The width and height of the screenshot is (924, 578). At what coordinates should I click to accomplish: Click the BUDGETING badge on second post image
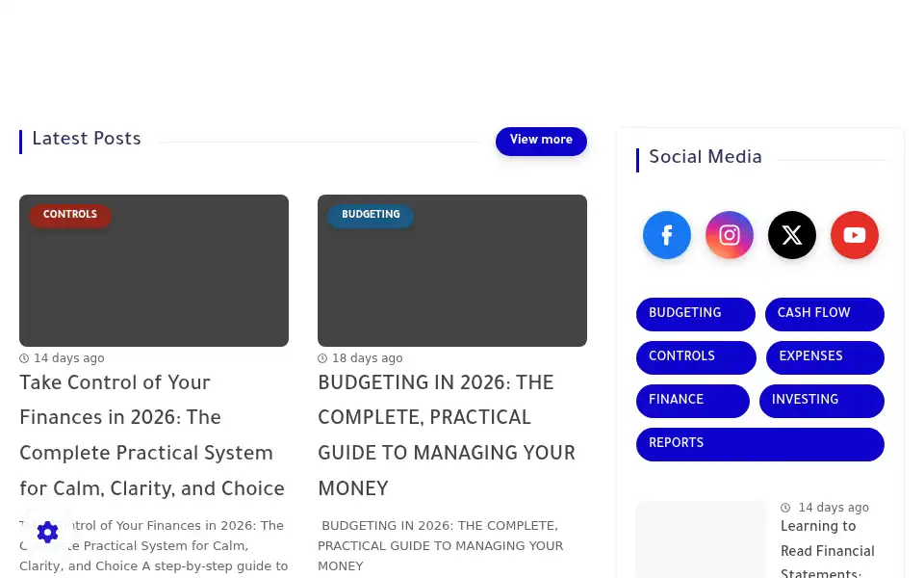(371, 215)
